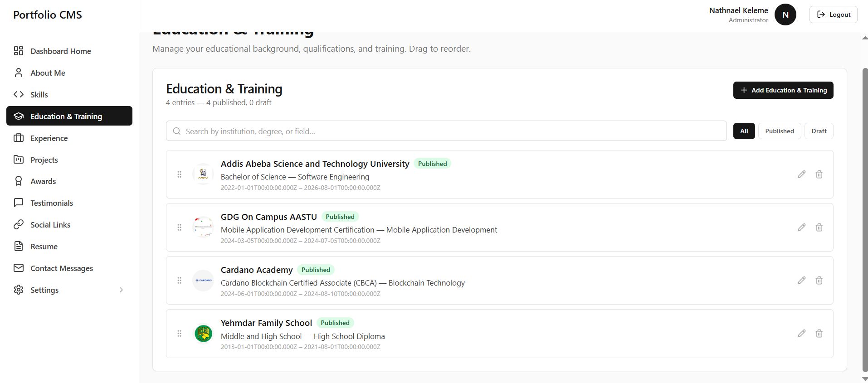Viewport: 868px width, 383px height.
Task: Click the Projects folder icon
Action: point(19,160)
